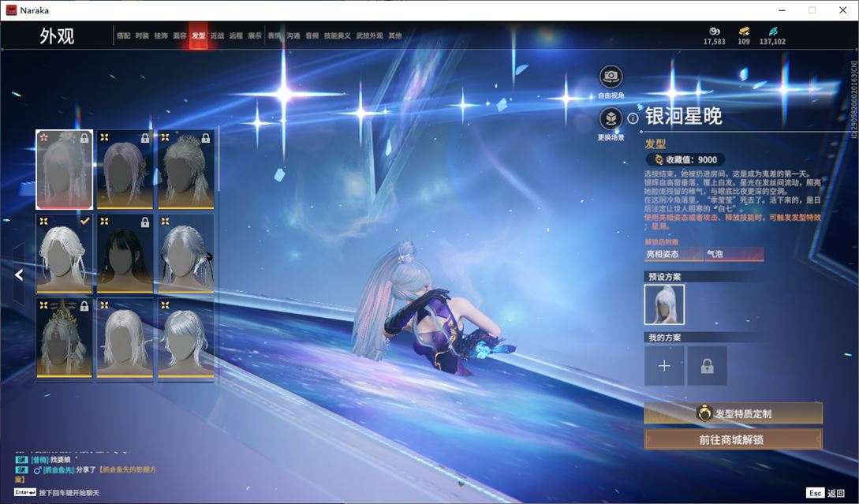This screenshot has height=504, width=859.
Task: Click the 更换场景 change scene icon
Action: coord(611,118)
